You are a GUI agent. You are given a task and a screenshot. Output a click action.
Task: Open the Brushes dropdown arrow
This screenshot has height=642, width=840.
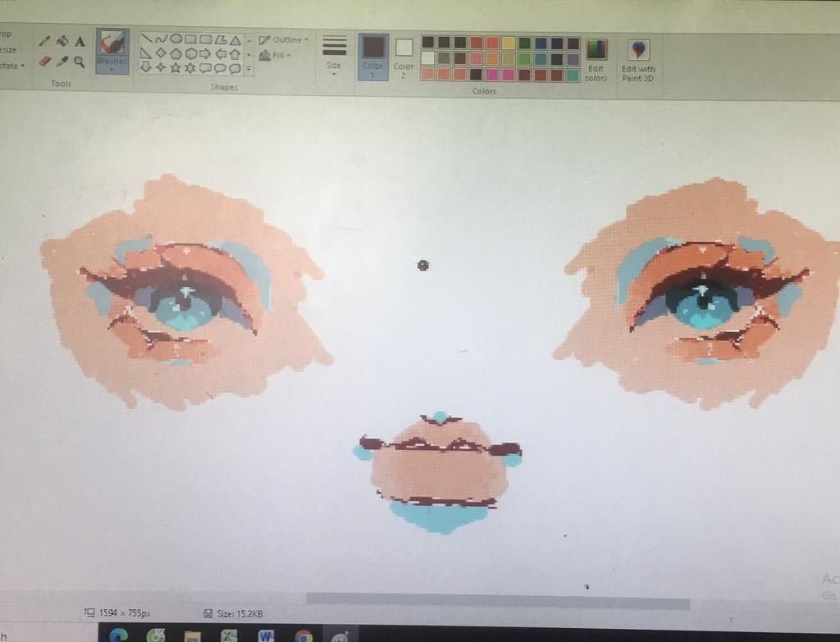point(112,68)
